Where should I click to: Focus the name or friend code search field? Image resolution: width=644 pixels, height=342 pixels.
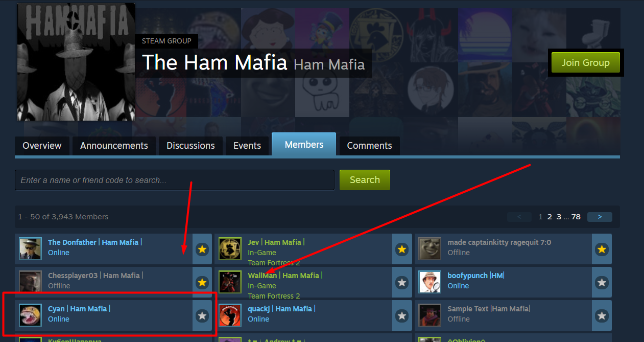(x=175, y=180)
